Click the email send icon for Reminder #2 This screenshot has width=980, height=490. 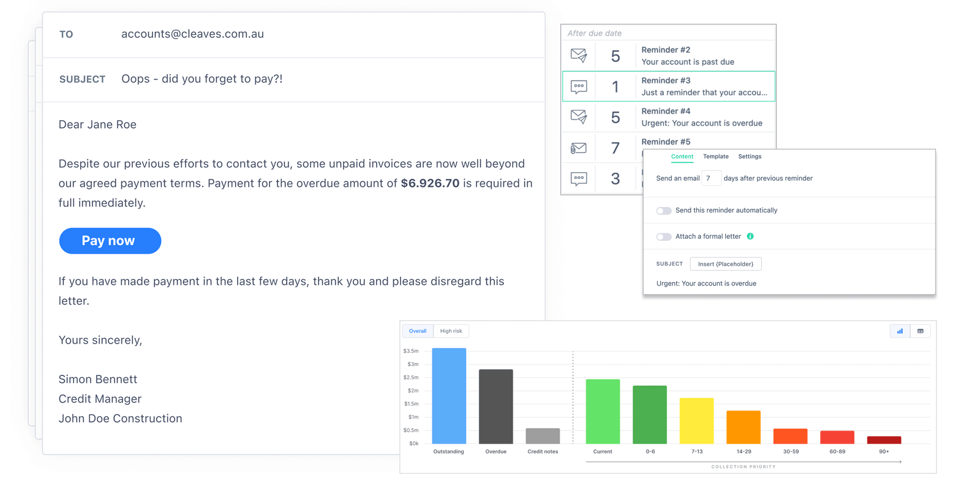tap(579, 56)
